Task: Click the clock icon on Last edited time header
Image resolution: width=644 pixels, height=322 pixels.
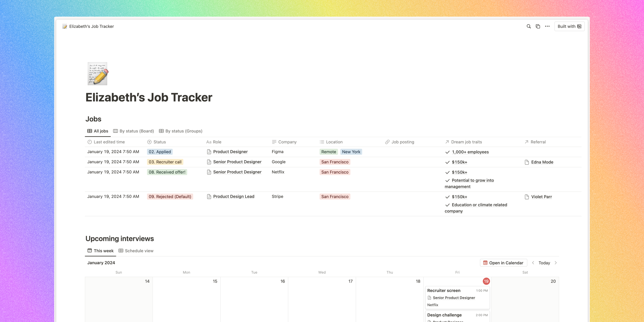Action: tap(89, 142)
